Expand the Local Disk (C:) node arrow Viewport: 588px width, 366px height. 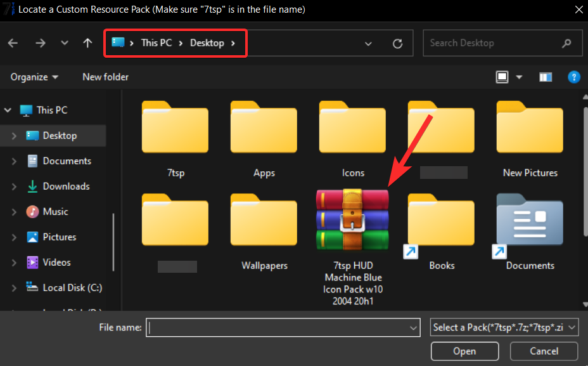pos(14,288)
